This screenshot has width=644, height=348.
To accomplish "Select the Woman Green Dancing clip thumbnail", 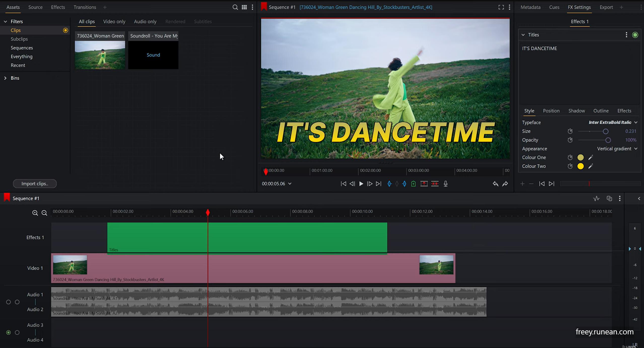I will point(100,55).
